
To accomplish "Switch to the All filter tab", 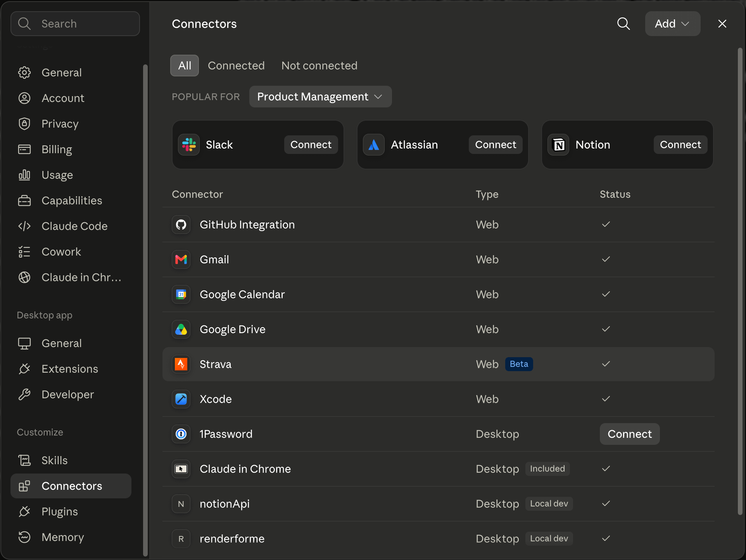I will pos(185,66).
